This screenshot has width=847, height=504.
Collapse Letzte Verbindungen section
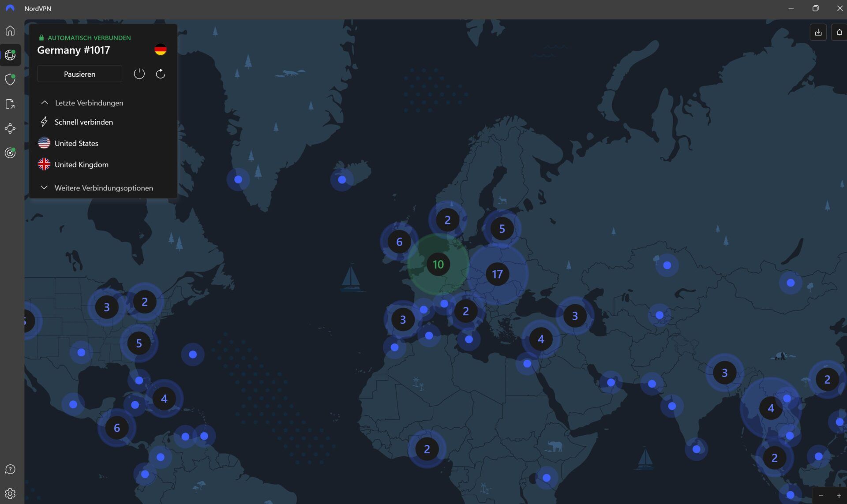point(45,103)
